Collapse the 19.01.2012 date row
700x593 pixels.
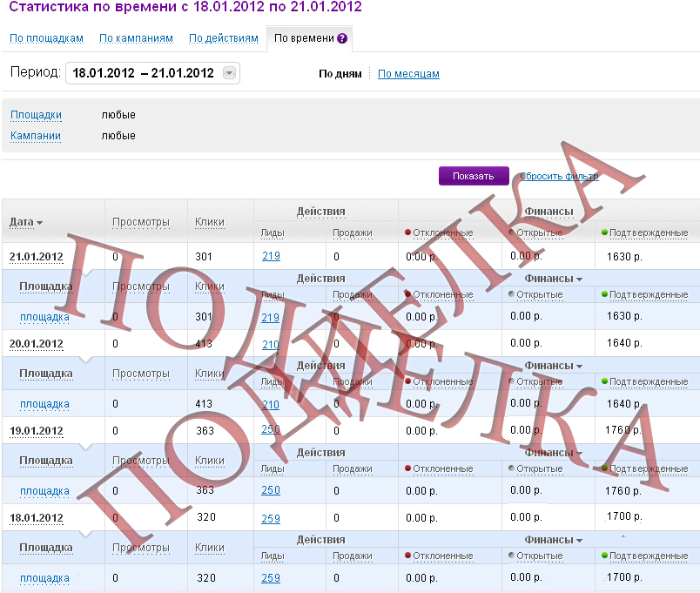point(37,431)
